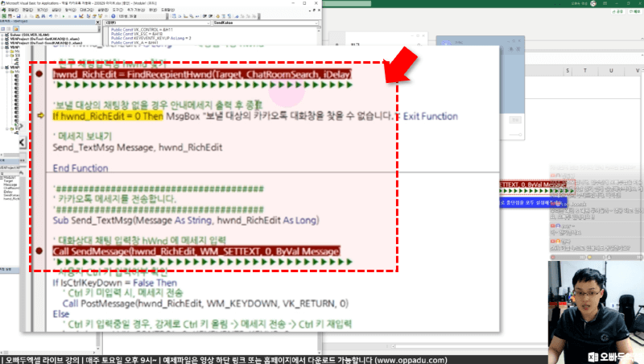Click code line Public Const VK_ESC

[x=137, y=34]
